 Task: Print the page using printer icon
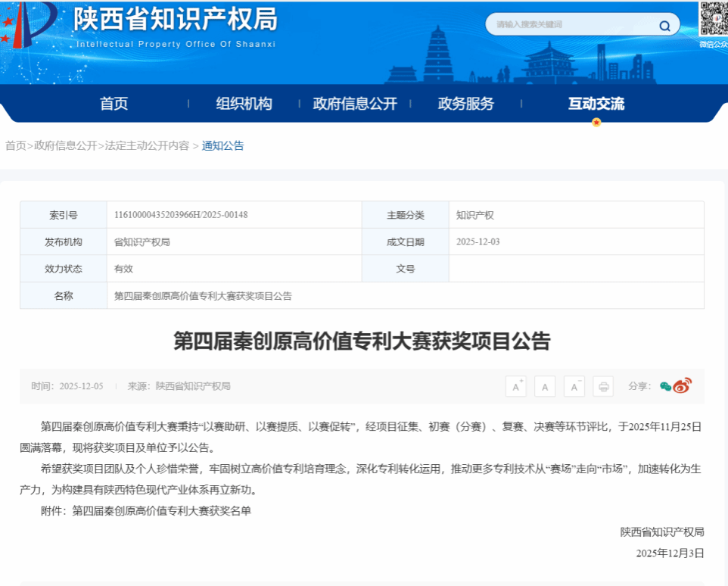point(603,386)
